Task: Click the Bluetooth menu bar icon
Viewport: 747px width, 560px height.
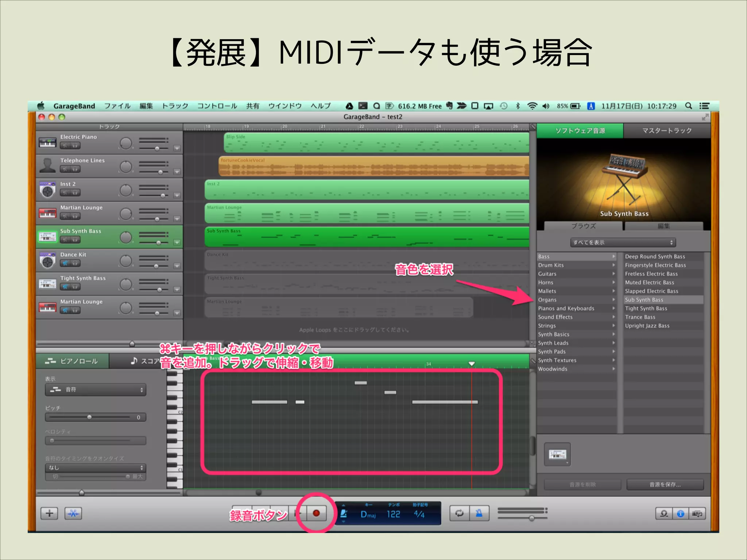Action: tap(518, 106)
